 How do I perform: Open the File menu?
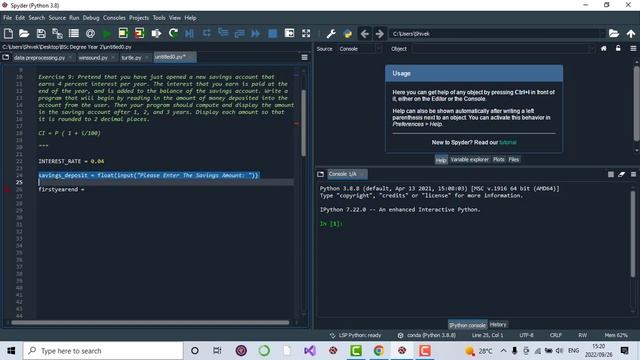click(7, 18)
